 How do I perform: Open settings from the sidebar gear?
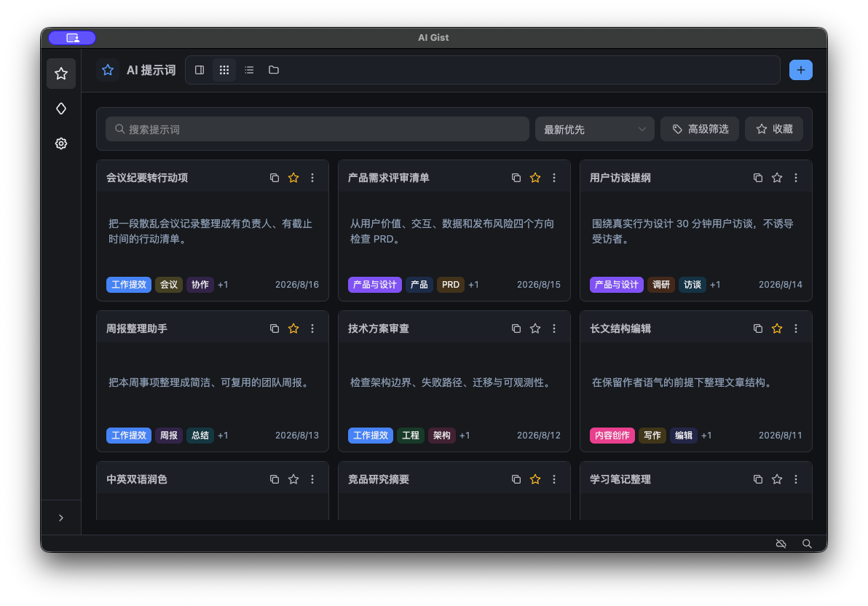[x=61, y=143]
